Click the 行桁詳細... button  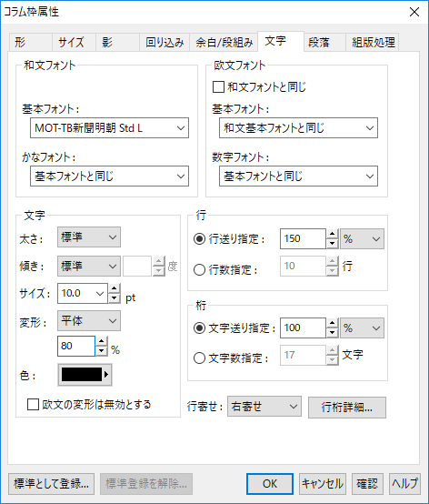click(x=347, y=408)
